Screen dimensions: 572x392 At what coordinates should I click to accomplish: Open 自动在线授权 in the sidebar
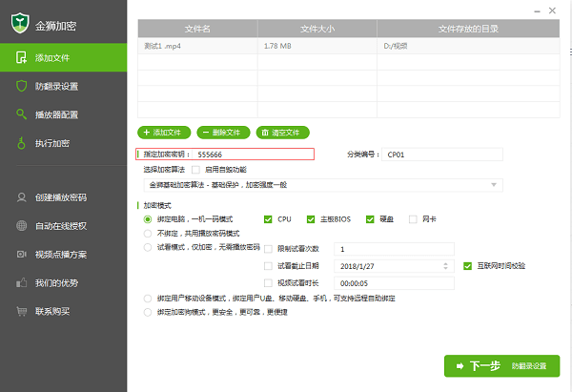[64, 226]
